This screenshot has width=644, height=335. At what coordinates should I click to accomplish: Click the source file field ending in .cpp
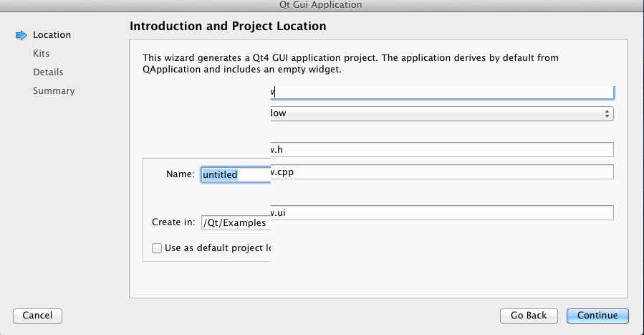click(x=441, y=172)
